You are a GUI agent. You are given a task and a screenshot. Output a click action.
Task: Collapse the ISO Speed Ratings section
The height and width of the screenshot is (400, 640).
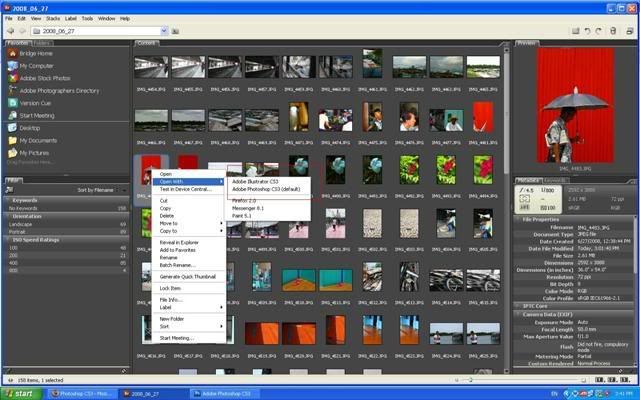[x=7, y=240]
